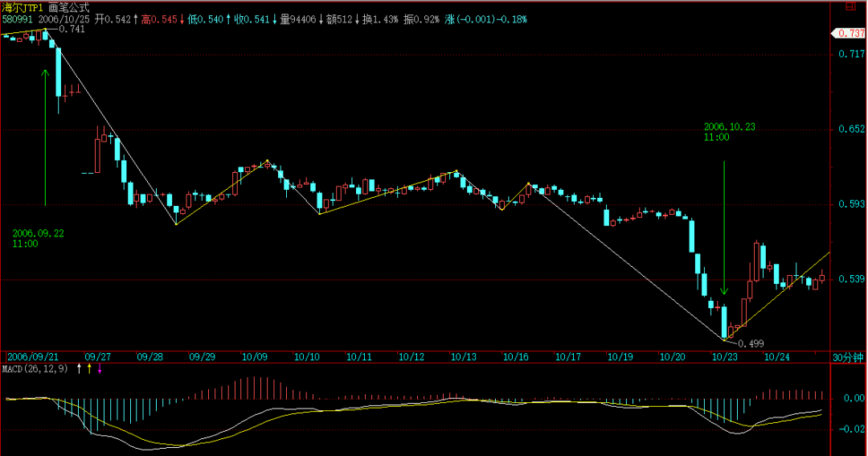Click the 10/19 date axis label

tap(620, 357)
